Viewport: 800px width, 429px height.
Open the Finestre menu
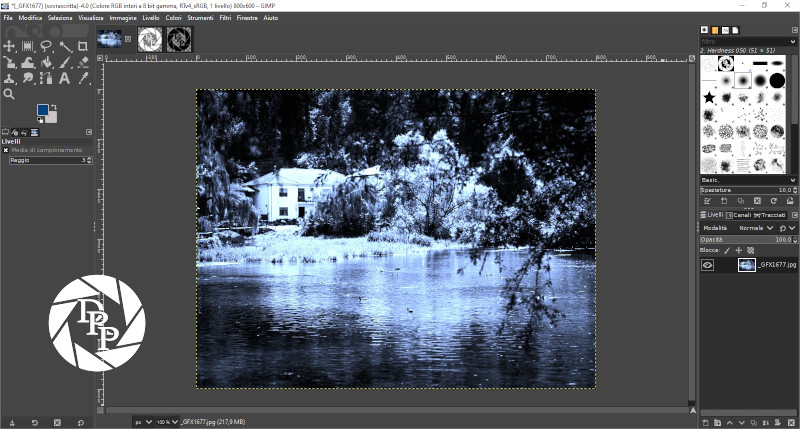click(247, 18)
